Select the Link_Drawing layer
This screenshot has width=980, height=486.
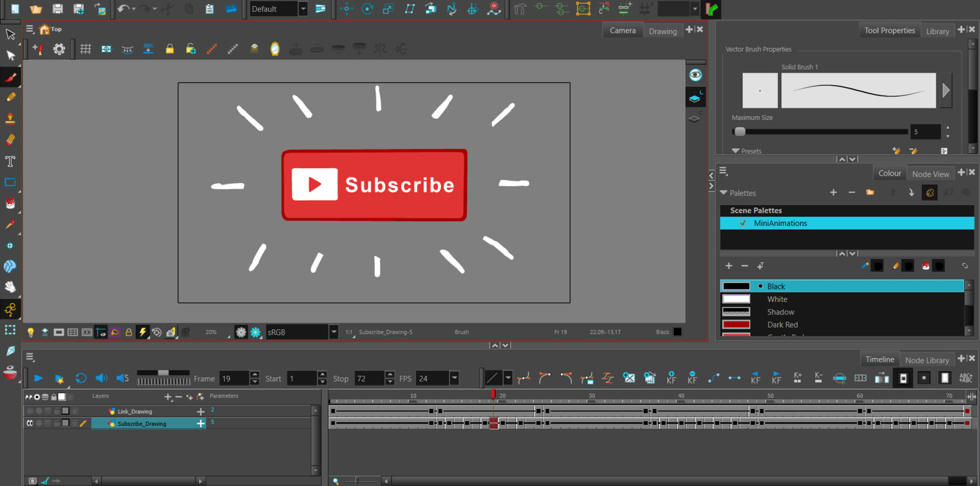coord(135,411)
